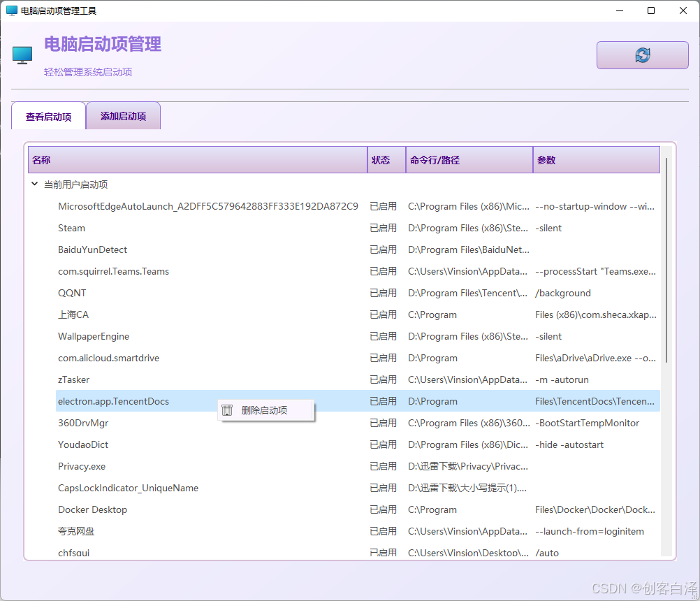
Task: Click the Files\aDrive\aDrive.exe parameter cell
Action: pos(595,358)
